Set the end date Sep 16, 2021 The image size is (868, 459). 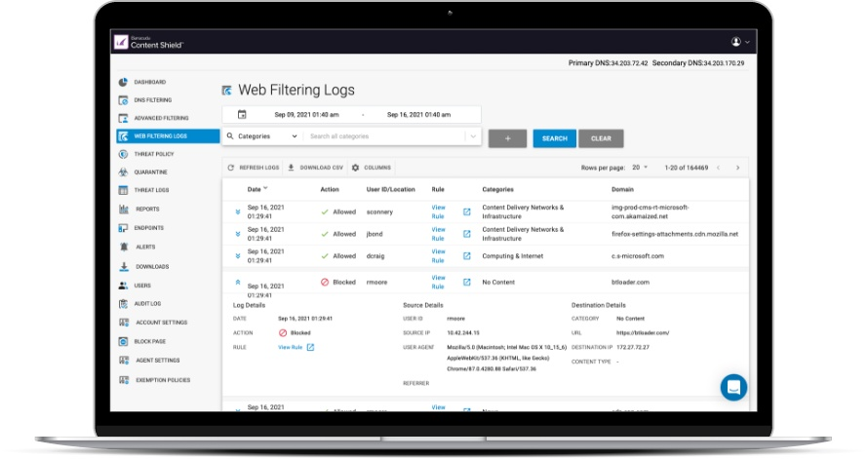tap(419, 114)
